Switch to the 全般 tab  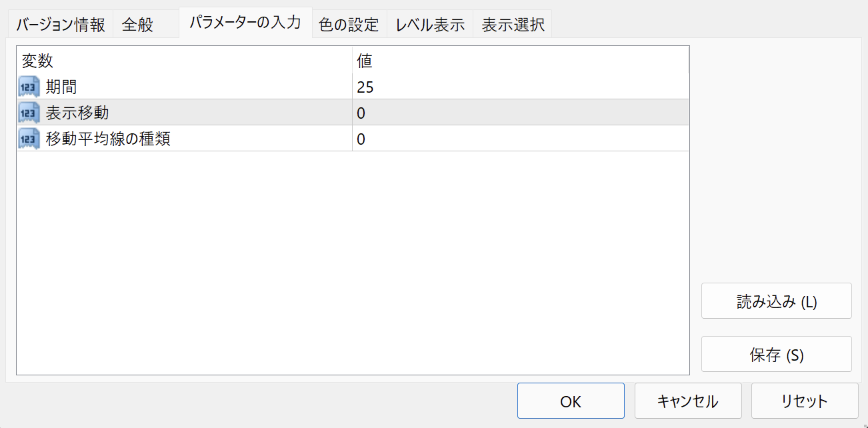click(x=138, y=25)
